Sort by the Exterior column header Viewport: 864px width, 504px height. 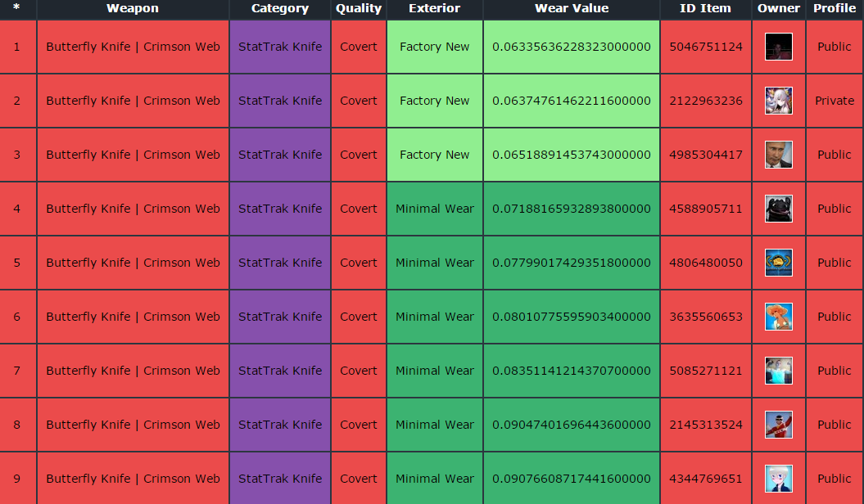[435, 8]
